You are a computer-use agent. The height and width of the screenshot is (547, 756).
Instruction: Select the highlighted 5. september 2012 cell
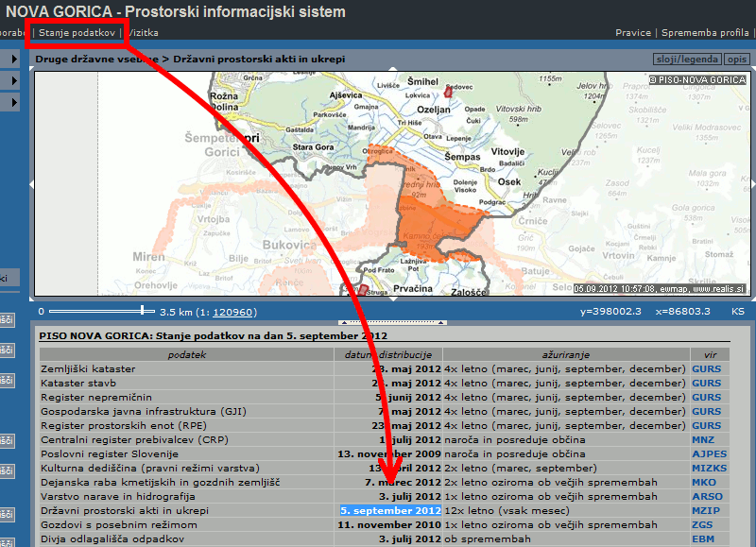click(389, 511)
